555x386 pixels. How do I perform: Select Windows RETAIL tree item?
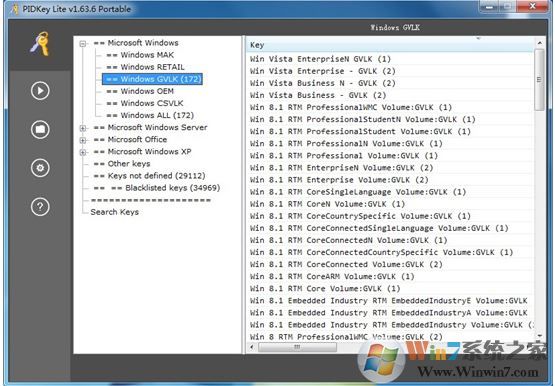pyautogui.click(x=145, y=67)
